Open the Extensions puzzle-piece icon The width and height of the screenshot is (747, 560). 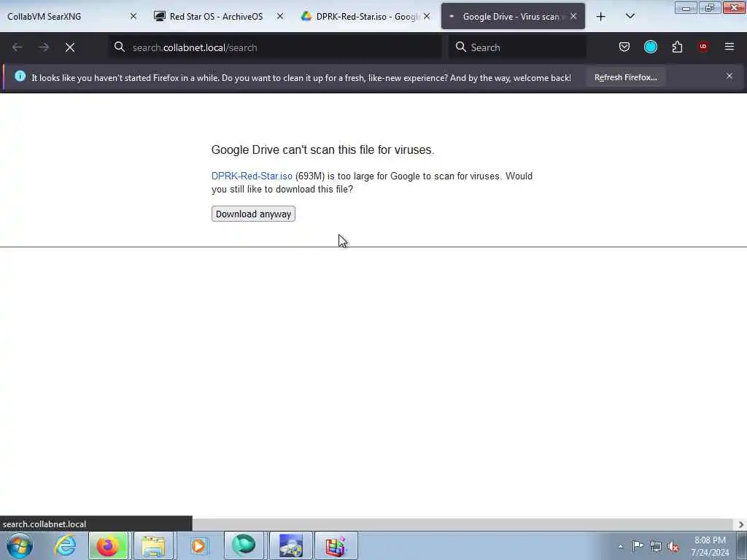pos(677,47)
